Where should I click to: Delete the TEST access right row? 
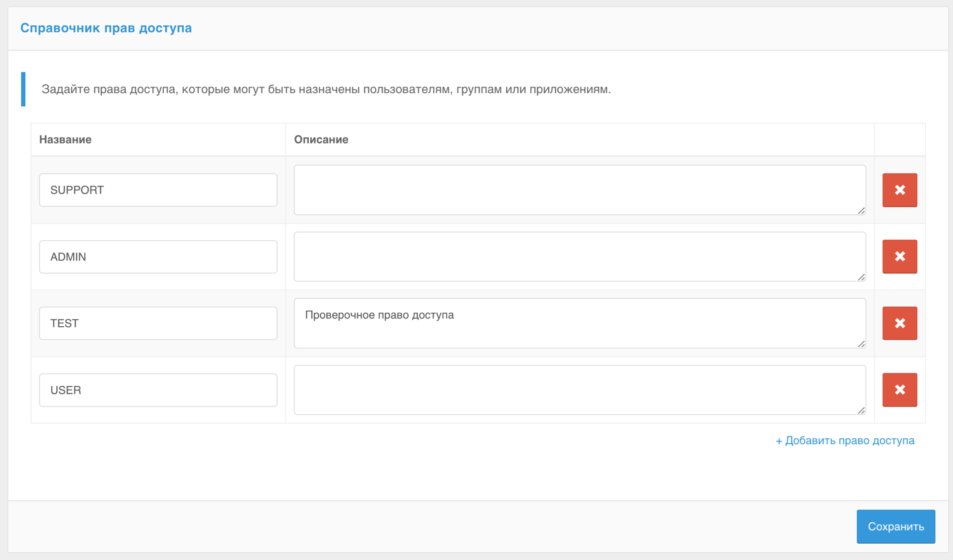pos(899,323)
